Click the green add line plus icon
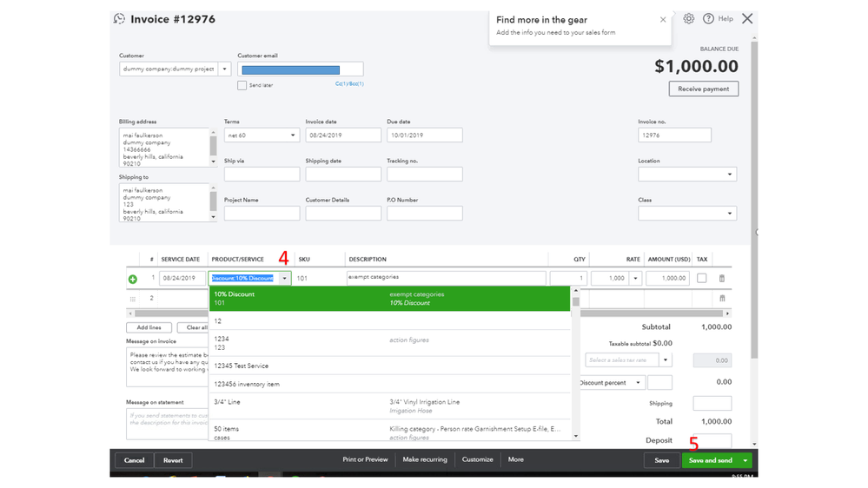This screenshot has width=868, height=488. point(132,280)
